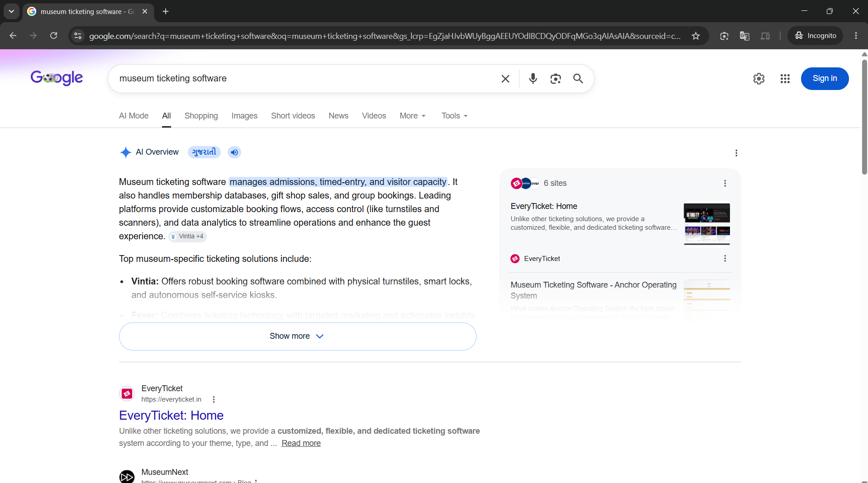This screenshot has width=868, height=483.
Task: Open three-dot menu beside 6 sites
Action: (x=725, y=183)
